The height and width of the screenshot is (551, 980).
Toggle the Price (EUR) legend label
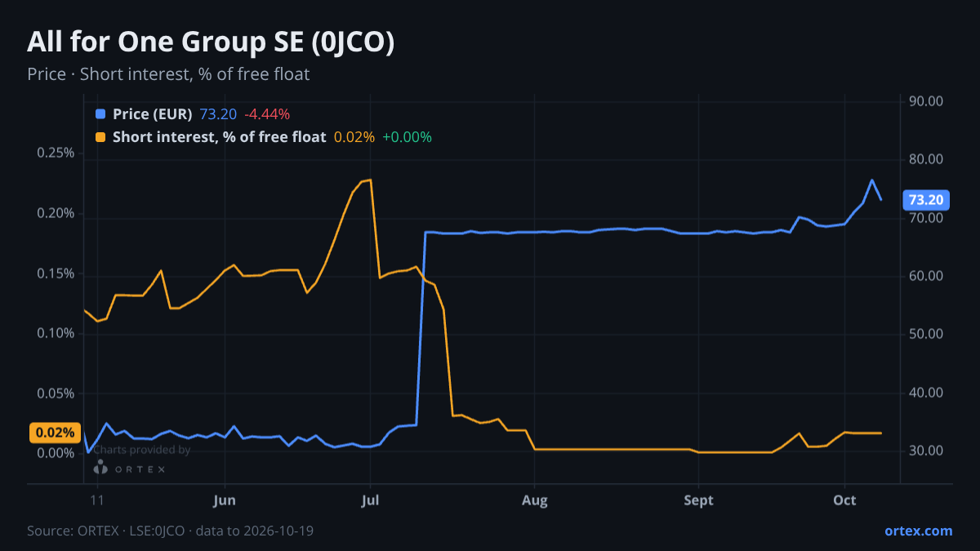pyautogui.click(x=153, y=114)
